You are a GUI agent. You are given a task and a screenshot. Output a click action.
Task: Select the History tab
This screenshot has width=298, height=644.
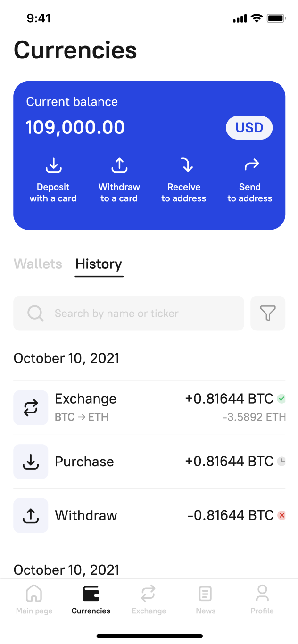(x=99, y=264)
